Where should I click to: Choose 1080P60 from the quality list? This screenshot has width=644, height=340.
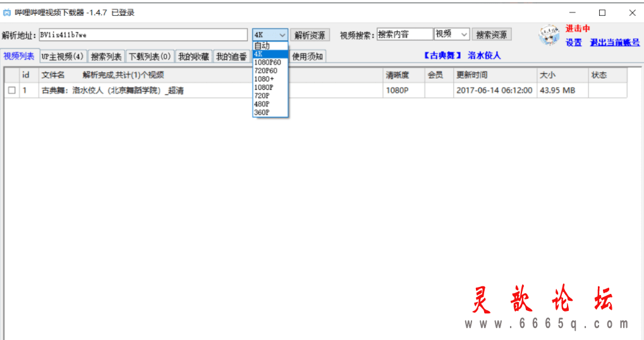270,63
